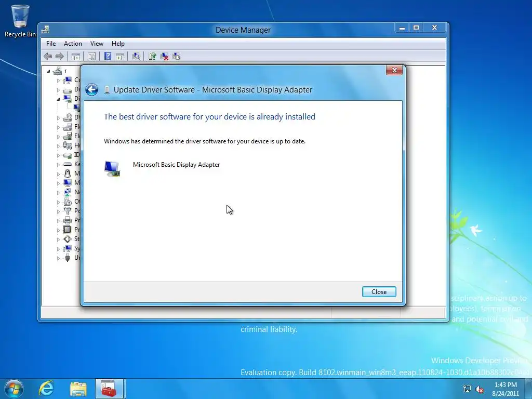This screenshot has width=532, height=399.
Task: Select the DVD drive icon in tree
Action: (x=68, y=117)
